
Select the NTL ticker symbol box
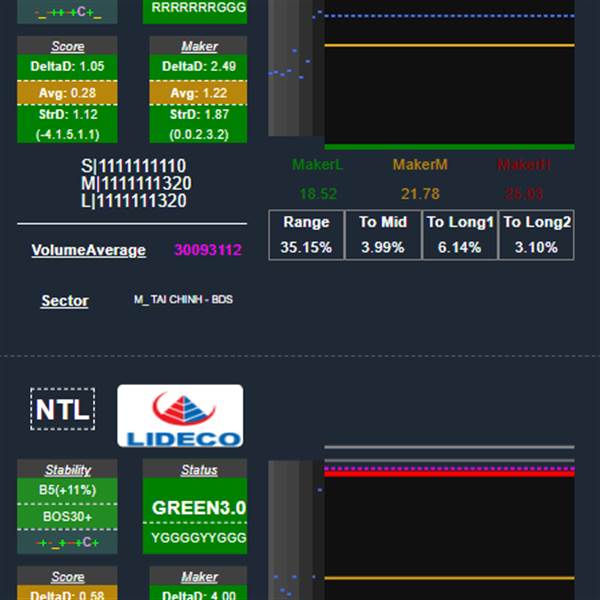(63, 409)
